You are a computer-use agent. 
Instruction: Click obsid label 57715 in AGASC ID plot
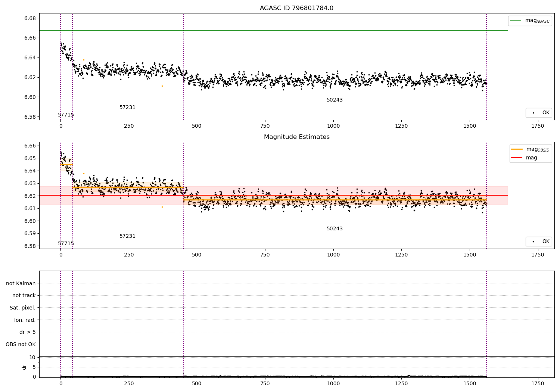[66, 115]
